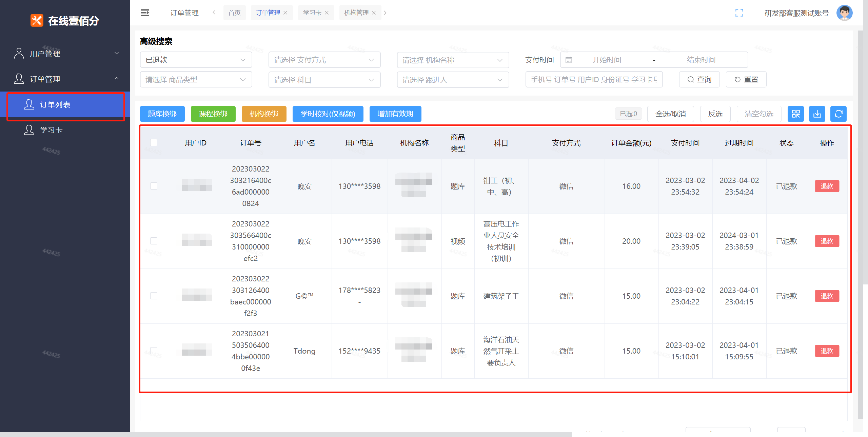The image size is (868, 437).
Task: Close the 订单管理 tab
Action: tap(285, 13)
